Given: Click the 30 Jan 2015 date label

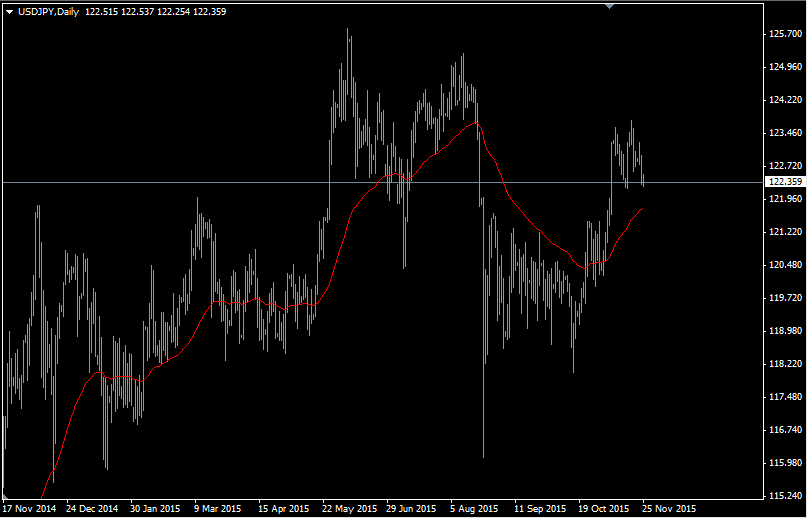Looking at the screenshot, I should [x=156, y=509].
